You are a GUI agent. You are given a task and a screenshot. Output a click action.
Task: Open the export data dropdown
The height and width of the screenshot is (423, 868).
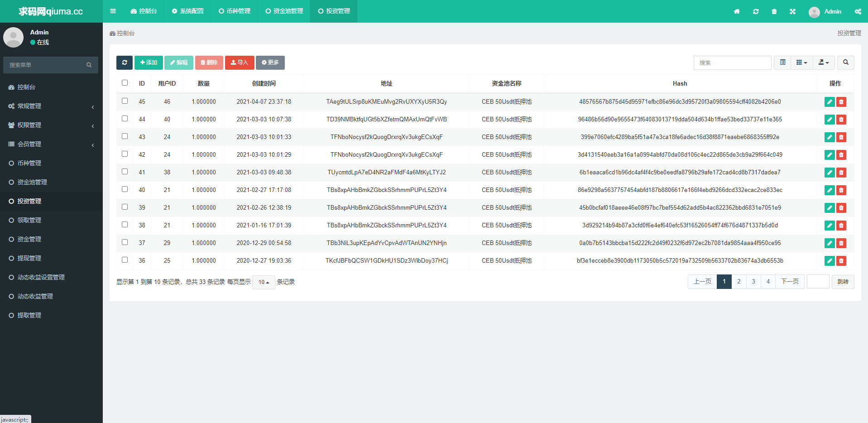(824, 62)
